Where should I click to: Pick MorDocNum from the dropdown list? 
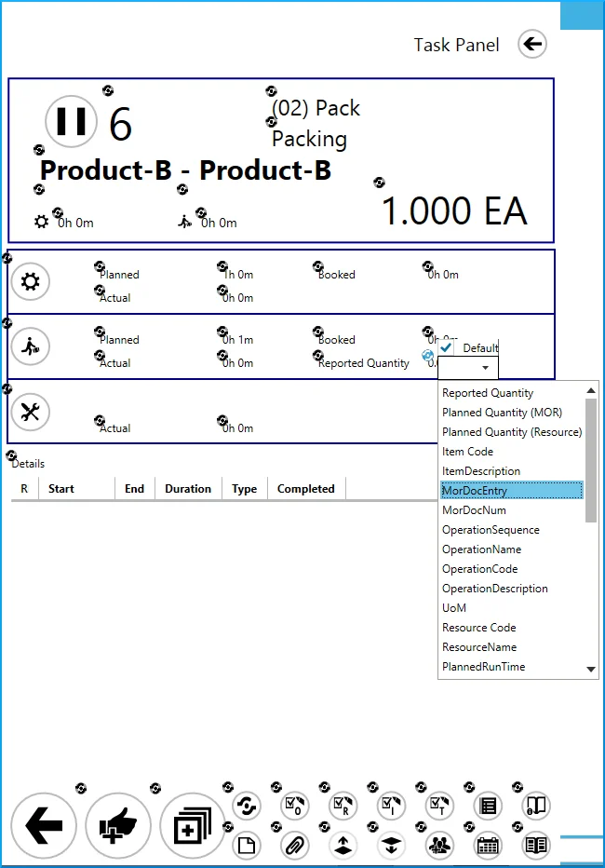[x=512, y=510]
